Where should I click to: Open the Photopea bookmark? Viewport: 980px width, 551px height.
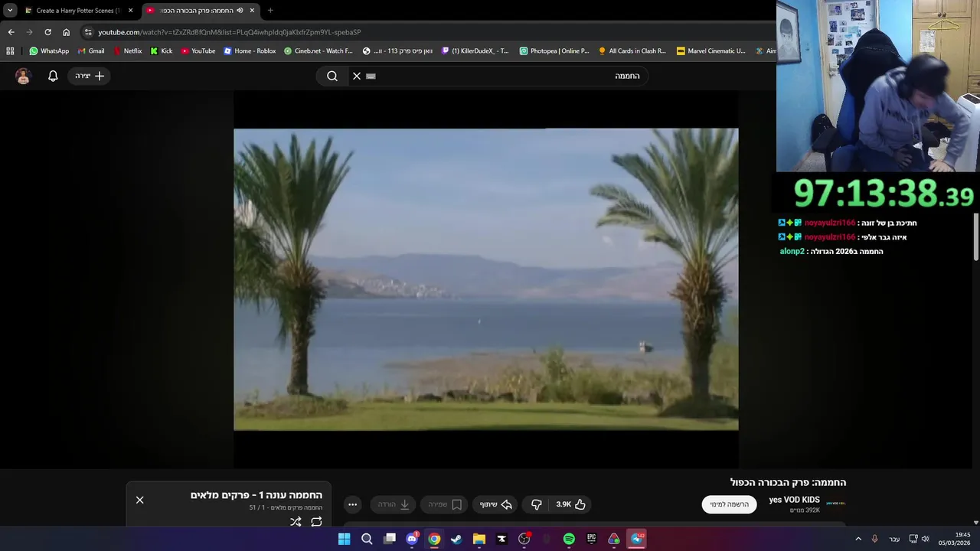pos(554,51)
